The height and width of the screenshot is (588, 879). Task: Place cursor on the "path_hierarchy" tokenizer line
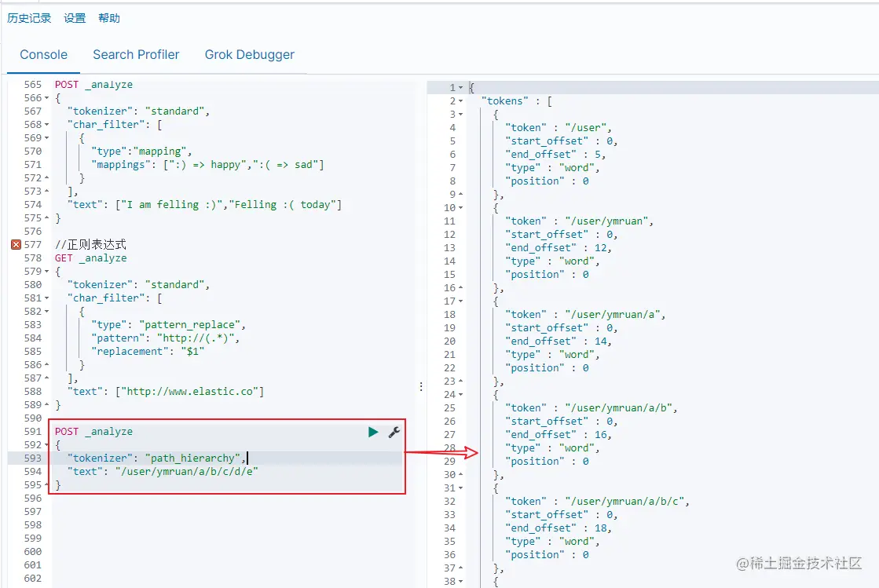pyautogui.click(x=156, y=458)
